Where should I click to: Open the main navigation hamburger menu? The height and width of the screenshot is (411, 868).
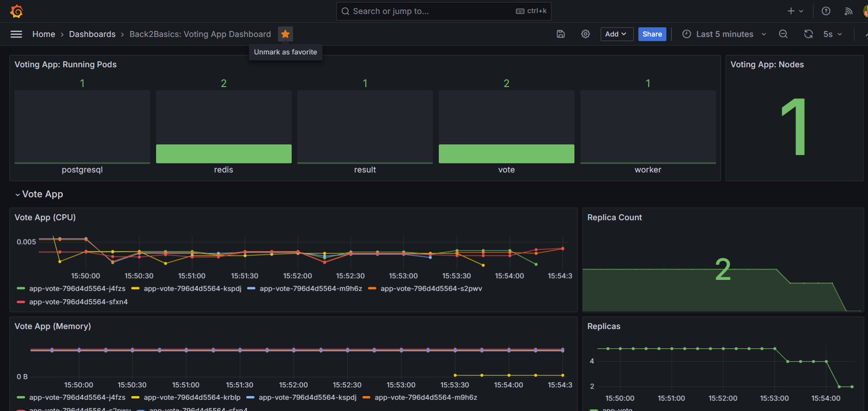pyautogui.click(x=16, y=34)
